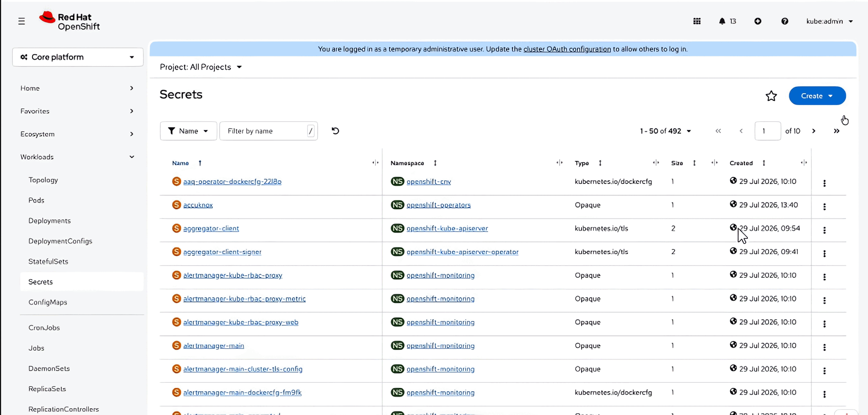Open the help question mark menu
Viewport: 868px width, 415px height.
click(785, 21)
